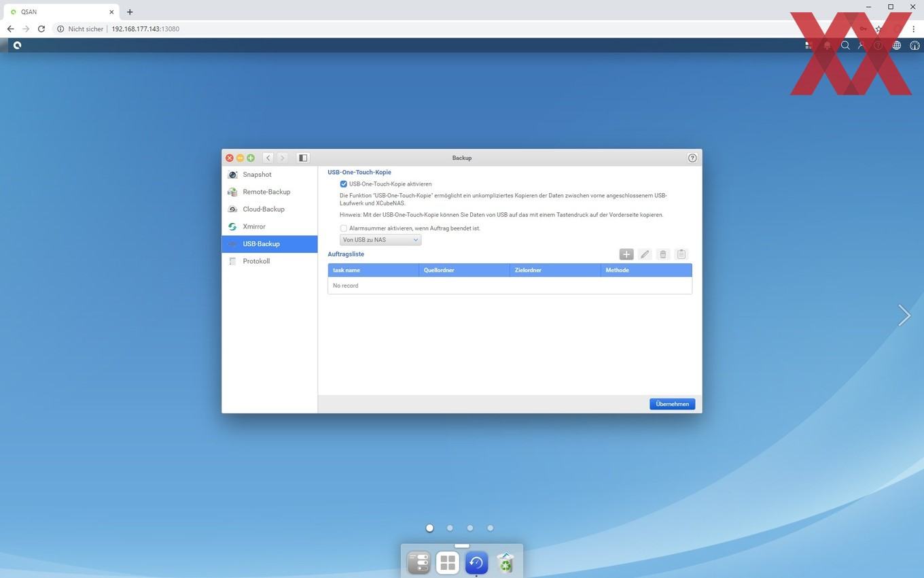Switch to second desktop page dot
Viewport: 924px width, 578px height.
450,528
